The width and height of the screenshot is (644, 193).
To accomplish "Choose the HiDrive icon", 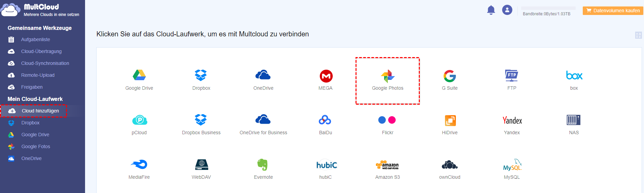I will point(450,120).
